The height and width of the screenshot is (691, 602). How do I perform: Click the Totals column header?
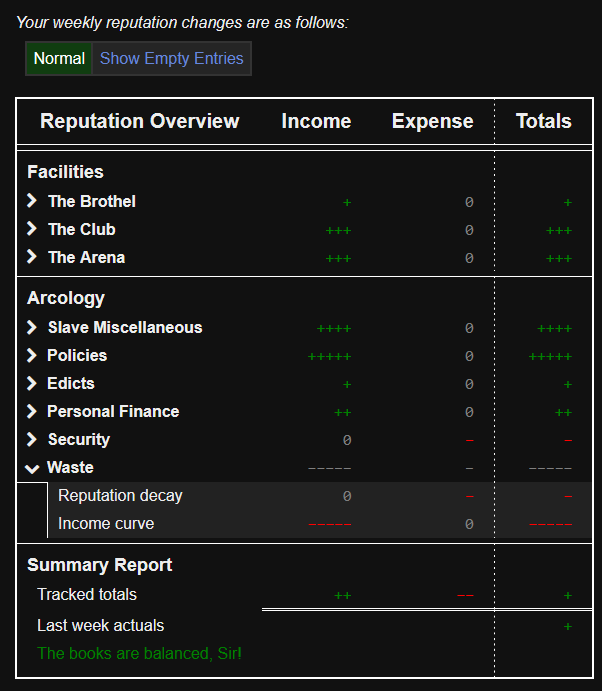543,122
